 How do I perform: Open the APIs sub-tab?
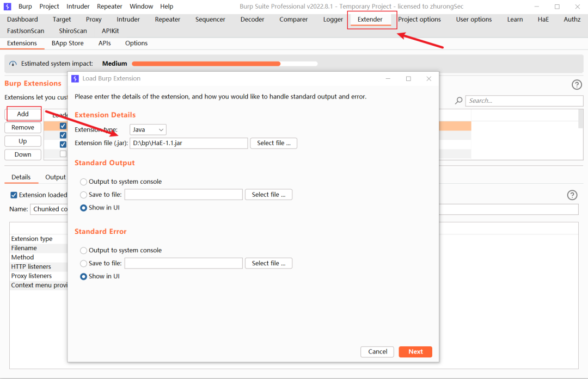coord(105,43)
